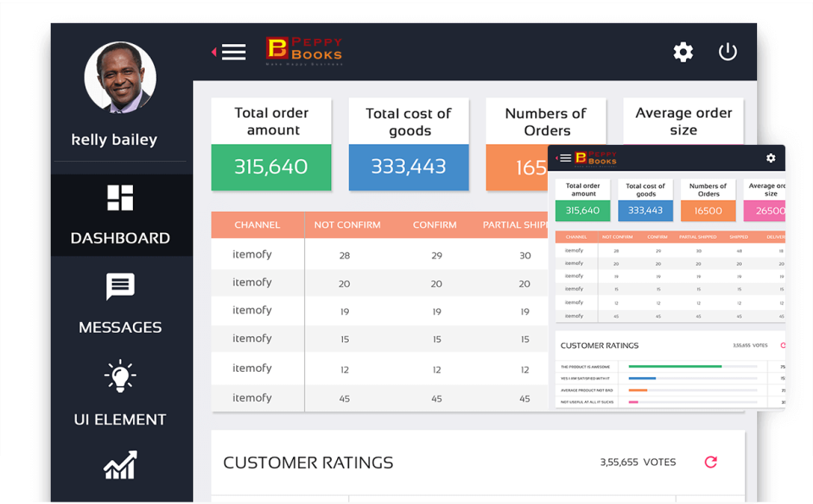Select the itemofy row with value 45
The height and width of the screenshot is (504, 813).
click(x=379, y=398)
